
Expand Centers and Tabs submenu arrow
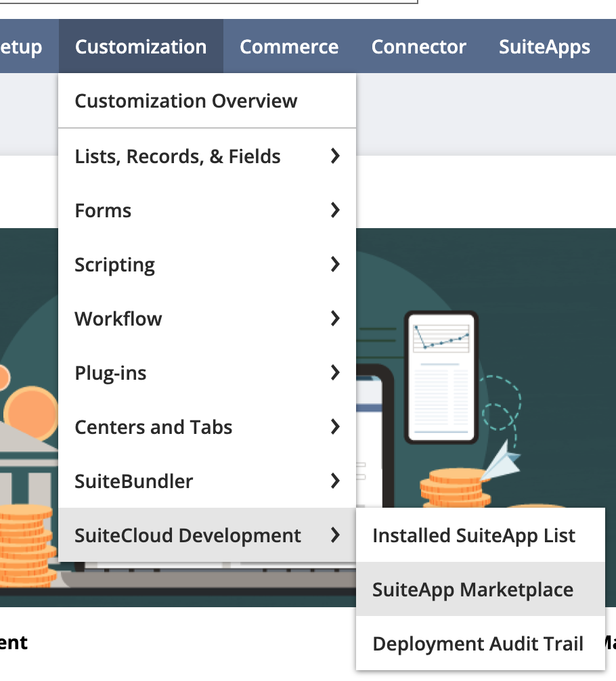coord(335,427)
